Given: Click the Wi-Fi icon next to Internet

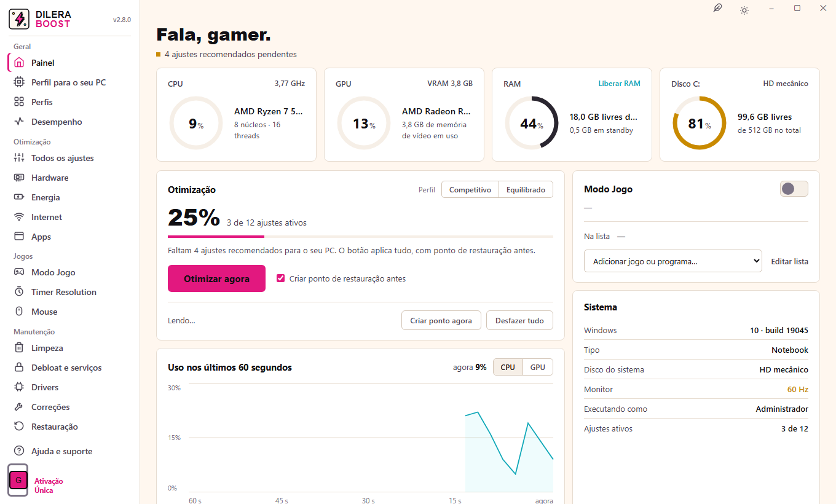Looking at the screenshot, I should click(19, 217).
